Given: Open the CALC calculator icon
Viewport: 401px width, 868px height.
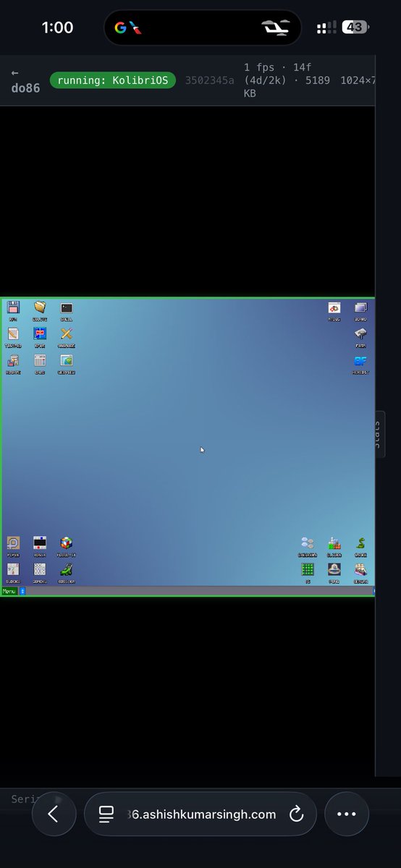Looking at the screenshot, I should pyautogui.click(x=40, y=360).
